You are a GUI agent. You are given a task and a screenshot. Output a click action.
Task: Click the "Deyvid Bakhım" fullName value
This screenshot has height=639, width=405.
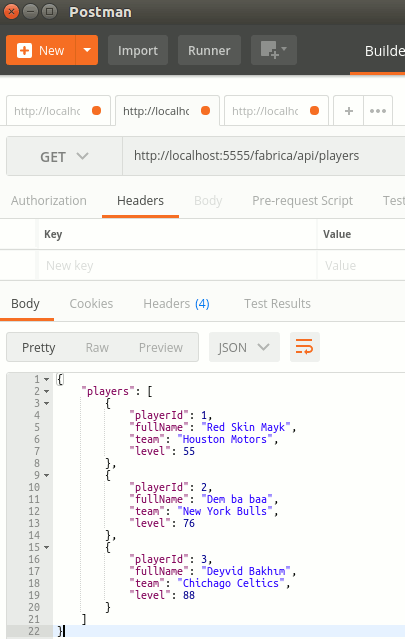(246, 571)
